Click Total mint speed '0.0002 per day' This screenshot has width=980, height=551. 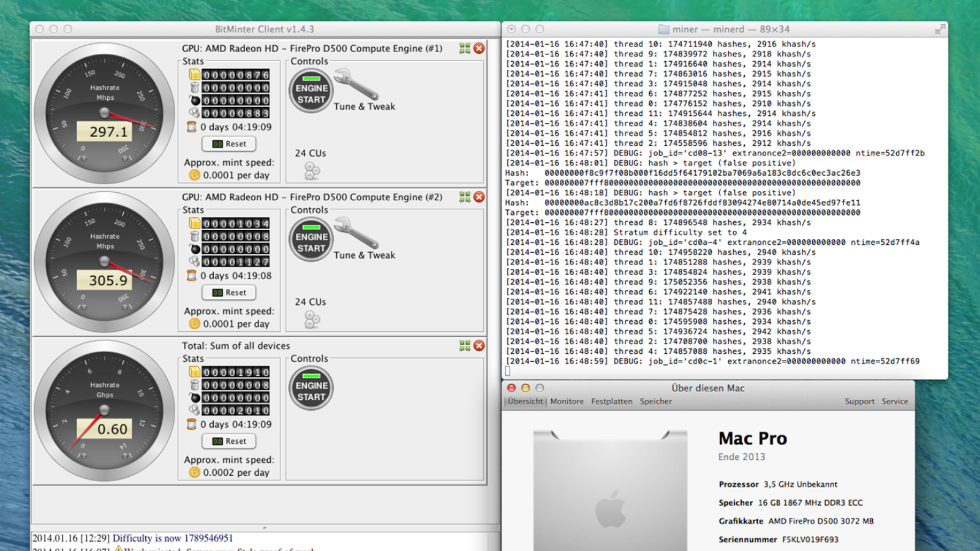click(236, 473)
